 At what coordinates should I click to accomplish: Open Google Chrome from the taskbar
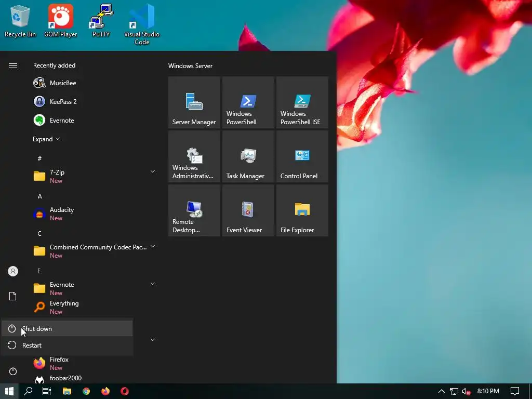click(86, 391)
